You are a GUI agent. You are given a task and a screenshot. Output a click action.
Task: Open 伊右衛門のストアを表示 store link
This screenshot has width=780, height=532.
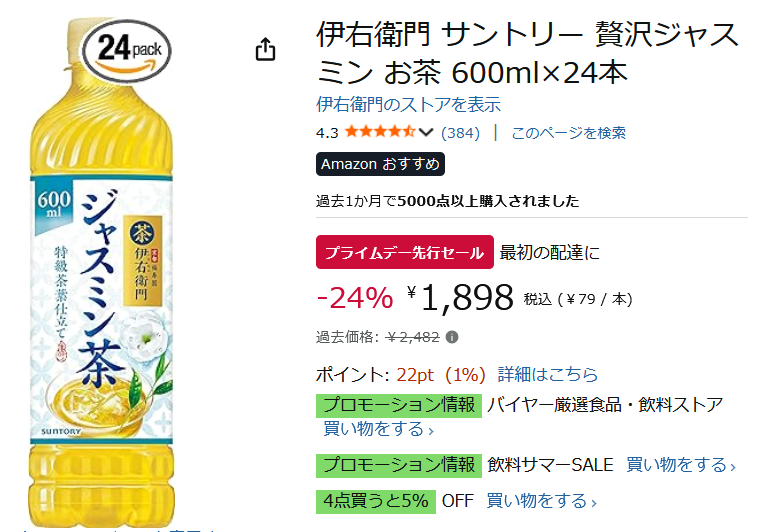point(408,104)
